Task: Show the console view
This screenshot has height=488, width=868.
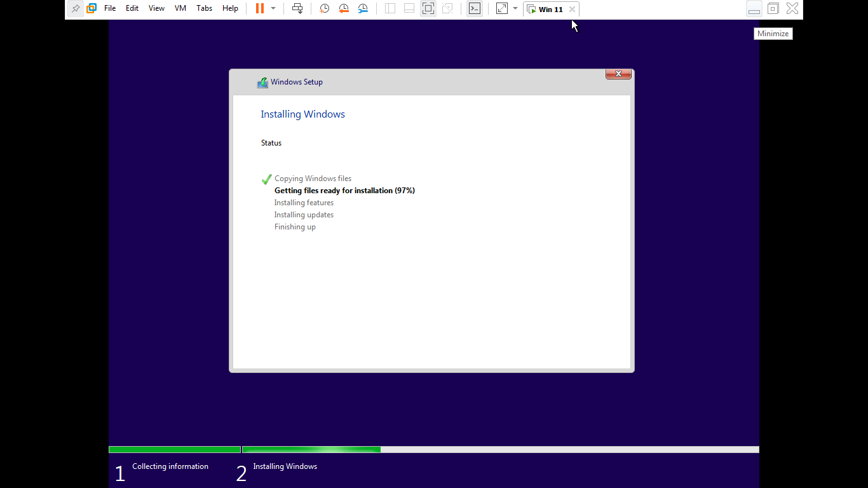Action: [x=475, y=9]
